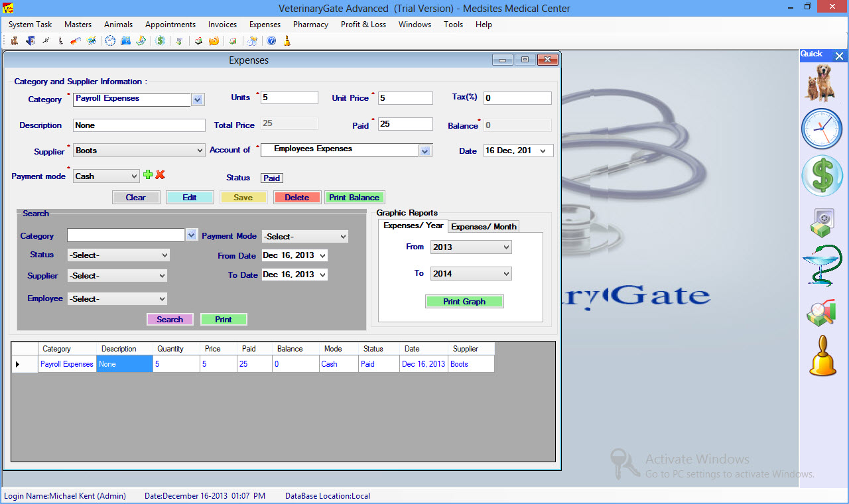The image size is (849, 504).
Task: Open the dog and cat animals shortcut
Action: (x=822, y=82)
